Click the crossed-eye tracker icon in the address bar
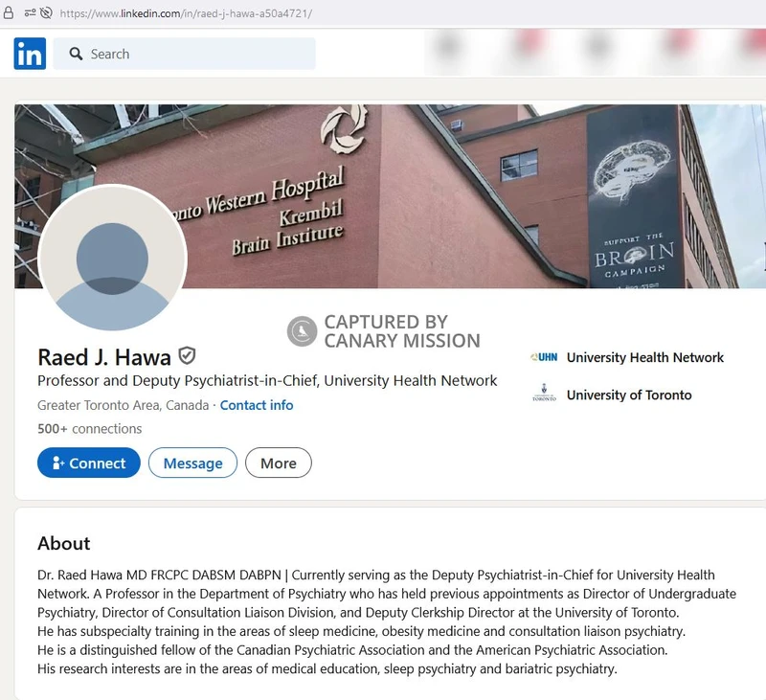The width and height of the screenshot is (766, 700). coord(47,12)
